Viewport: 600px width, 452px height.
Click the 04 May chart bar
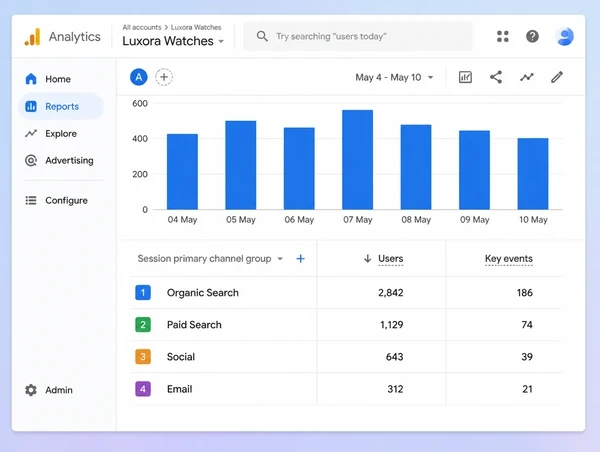(182, 171)
